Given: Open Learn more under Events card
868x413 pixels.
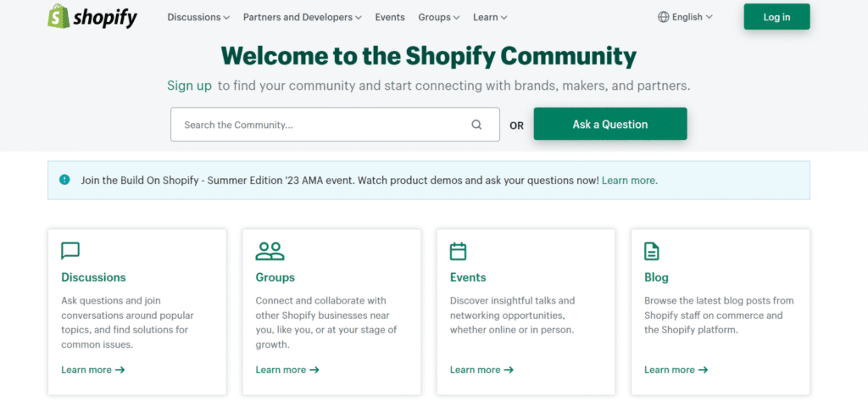Looking at the screenshot, I should [481, 370].
